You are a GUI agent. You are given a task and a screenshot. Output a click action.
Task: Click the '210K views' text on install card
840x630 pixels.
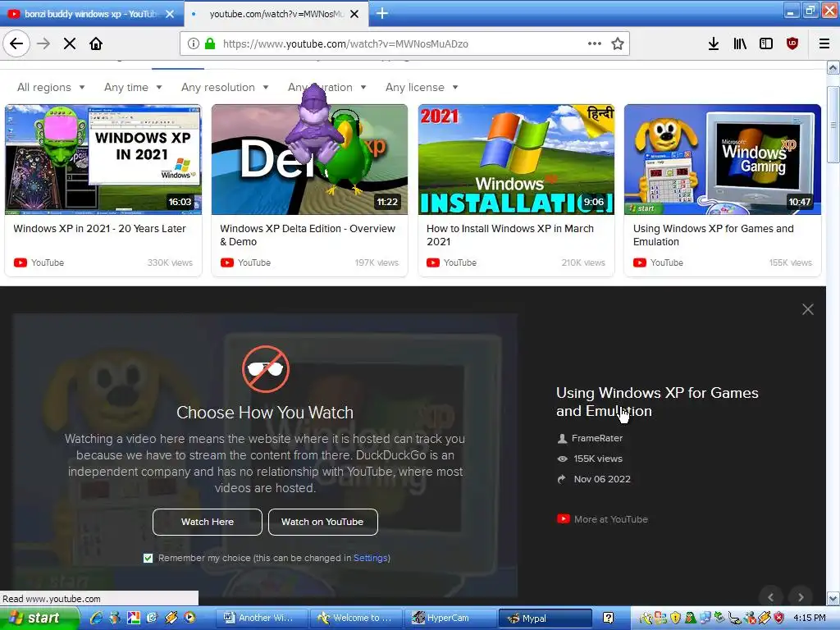click(x=583, y=262)
